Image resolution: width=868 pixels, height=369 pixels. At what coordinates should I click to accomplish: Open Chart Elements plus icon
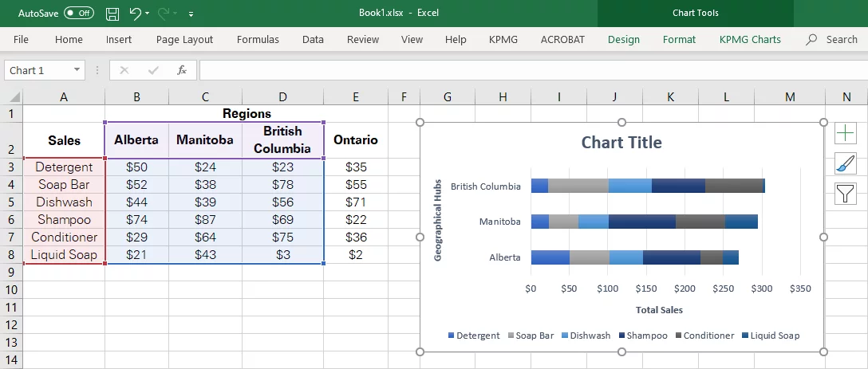[846, 134]
